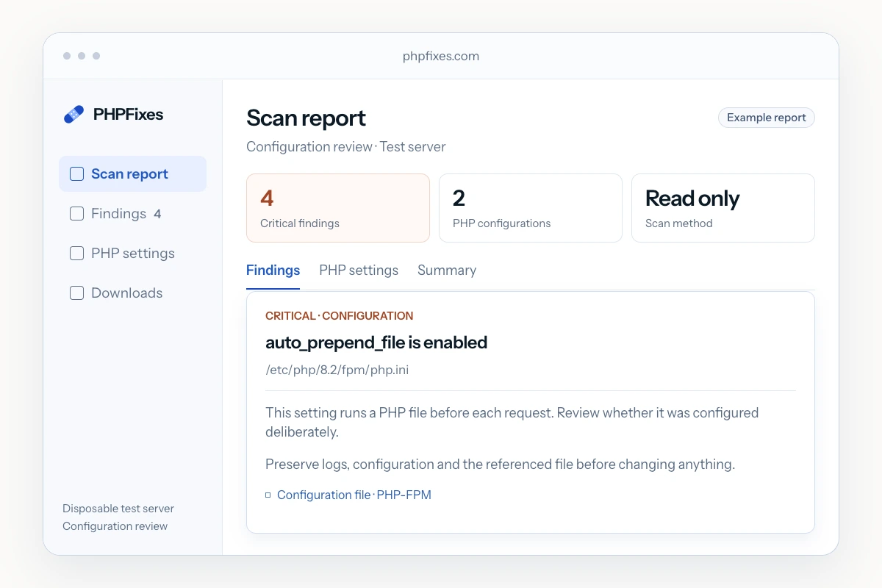This screenshot has width=882, height=588.
Task: Click Disposable test server footer text
Action: [118, 509]
